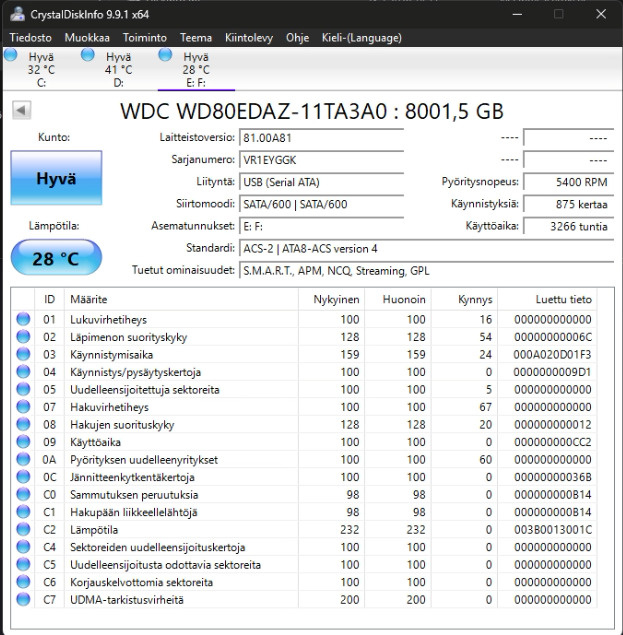This screenshot has height=635, width=623.
Task: Click the Käynnistyksiä value 875 kertaa
Action: click(569, 204)
